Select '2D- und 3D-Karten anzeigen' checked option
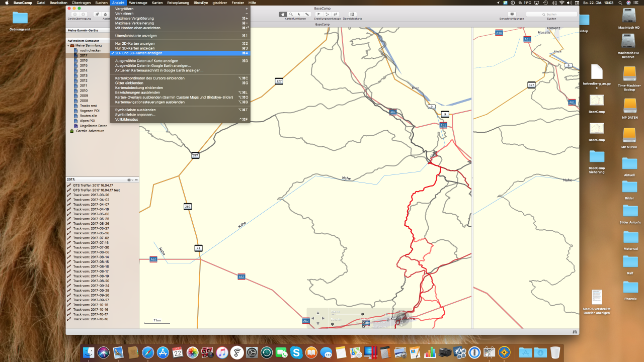 click(138, 53)
